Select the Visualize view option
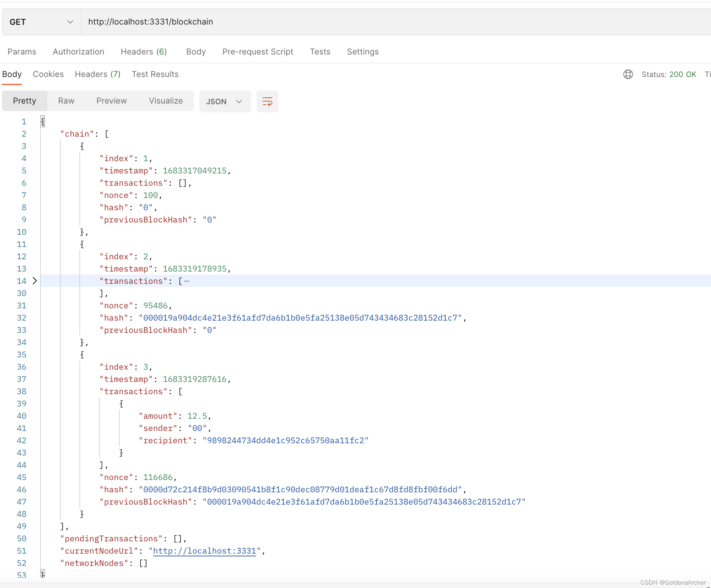Image resolution: width=711 pixels, height=588 pixels. (166, 101)
